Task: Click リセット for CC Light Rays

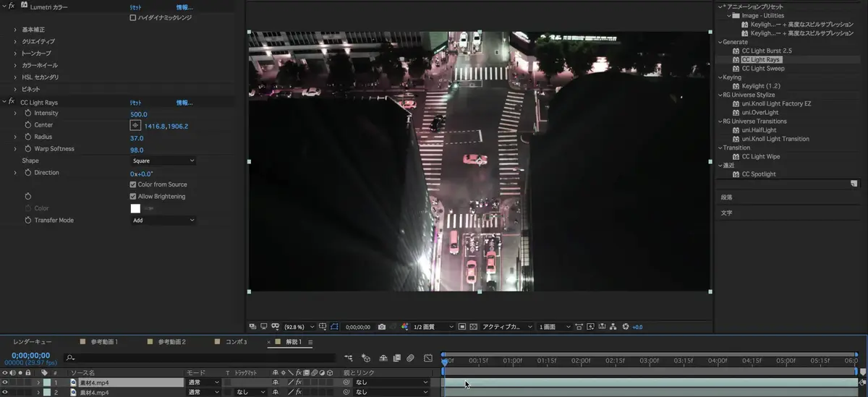Action: (135, 103)
